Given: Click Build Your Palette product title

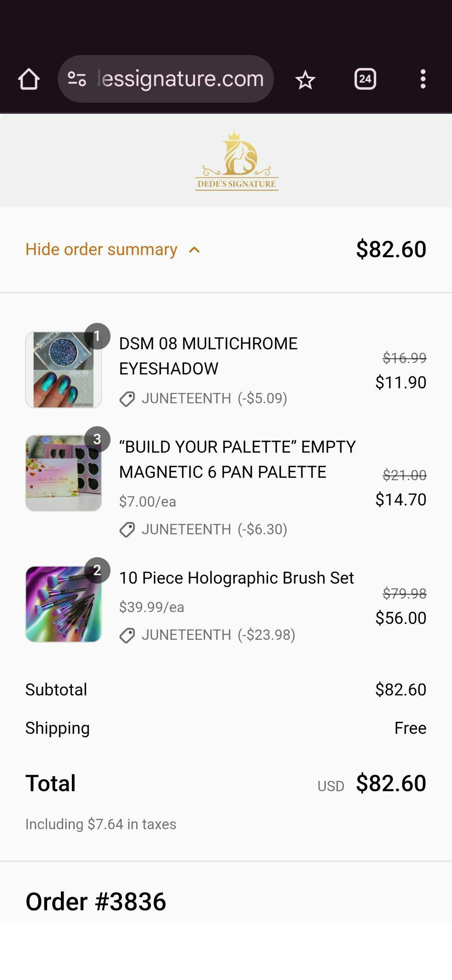Looking at the screenshot, I should tap(237, 459).
